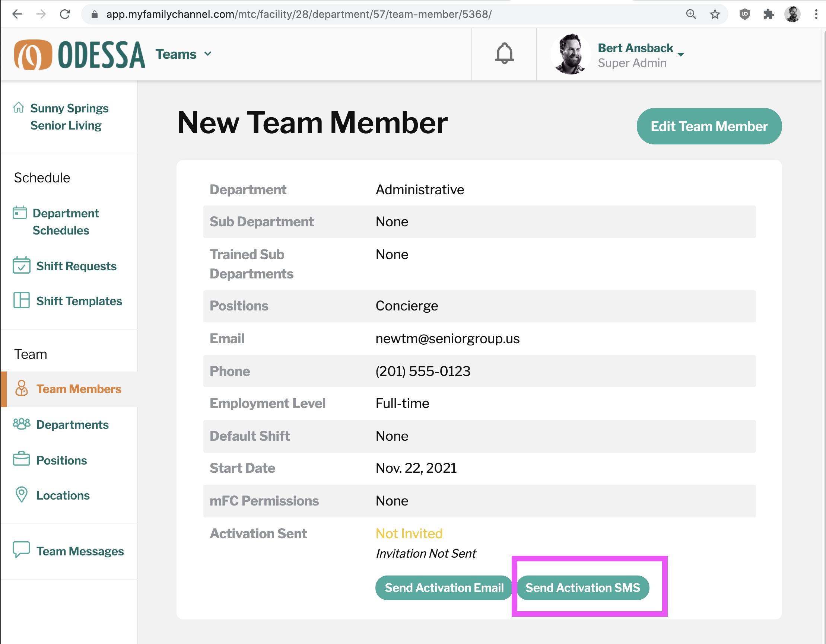Click the Bert Ansback name text
This screenshot has height=644, width=826.
(x=635, y=48)
